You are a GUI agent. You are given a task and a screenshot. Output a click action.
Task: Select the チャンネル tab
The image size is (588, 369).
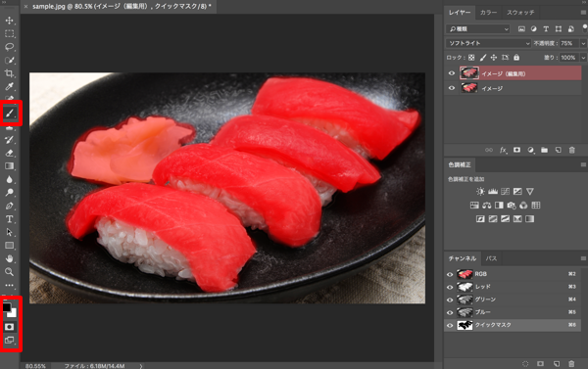click(463, 258)
